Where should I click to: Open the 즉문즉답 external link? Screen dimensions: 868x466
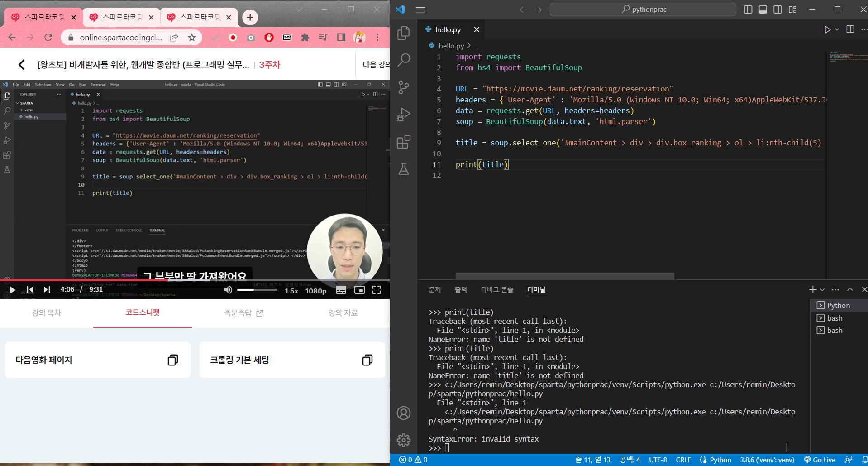click(243, 313)
